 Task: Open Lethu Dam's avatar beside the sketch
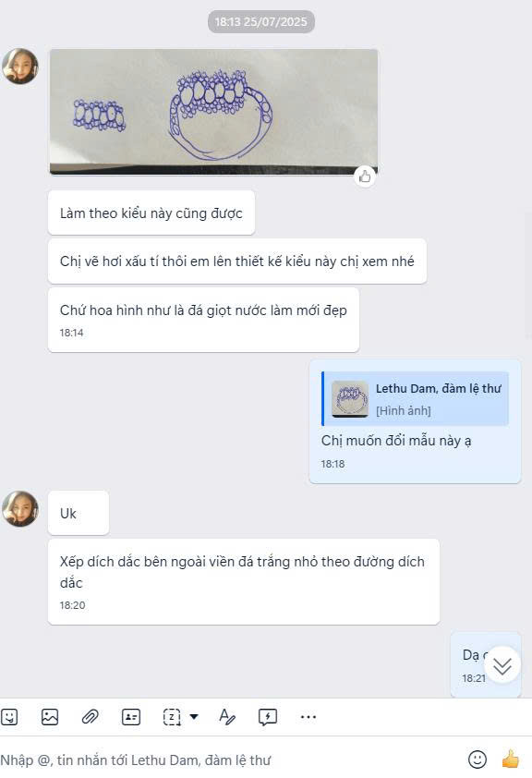point(19,66)
